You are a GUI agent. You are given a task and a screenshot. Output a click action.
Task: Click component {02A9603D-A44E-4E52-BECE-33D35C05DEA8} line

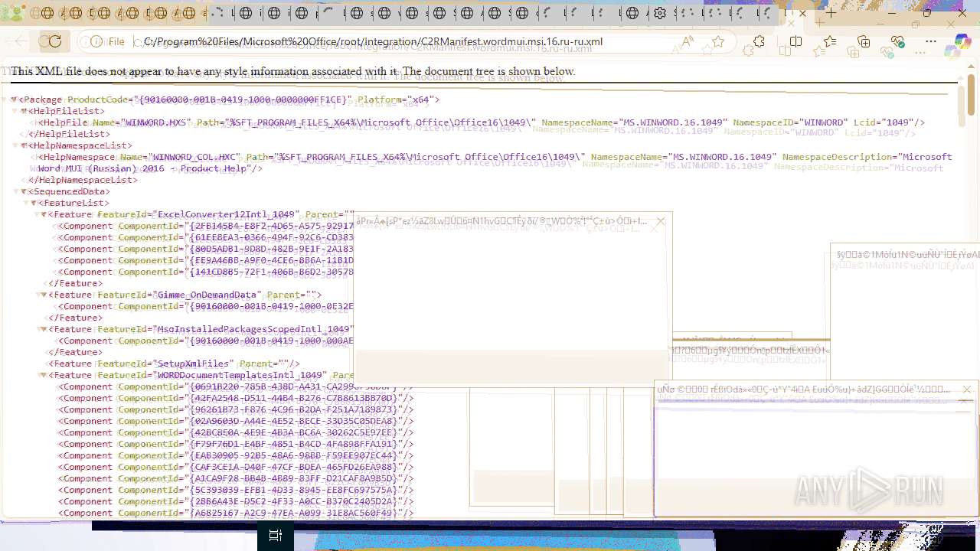[236, 421]
